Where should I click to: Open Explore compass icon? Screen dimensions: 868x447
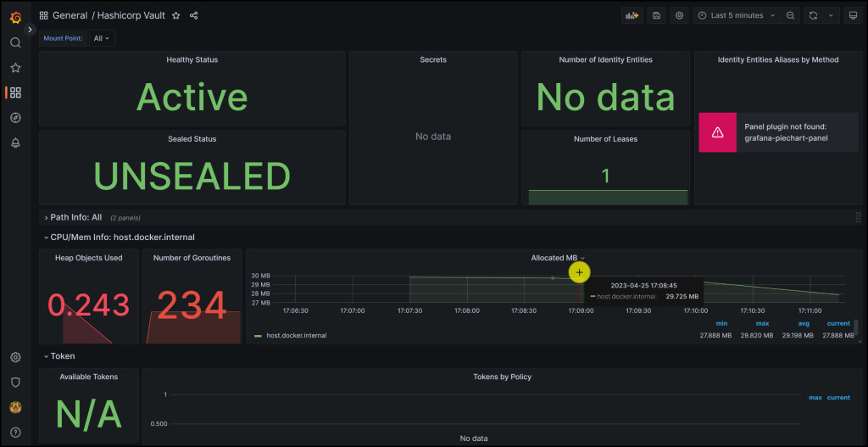pyautogui.click(x=15, y=117)
